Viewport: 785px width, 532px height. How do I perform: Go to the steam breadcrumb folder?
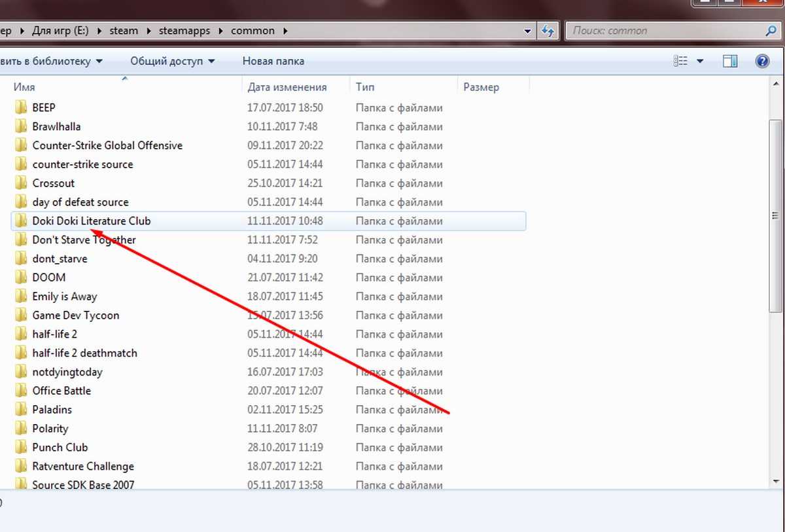pyautogui.click(x=124, y=31)
